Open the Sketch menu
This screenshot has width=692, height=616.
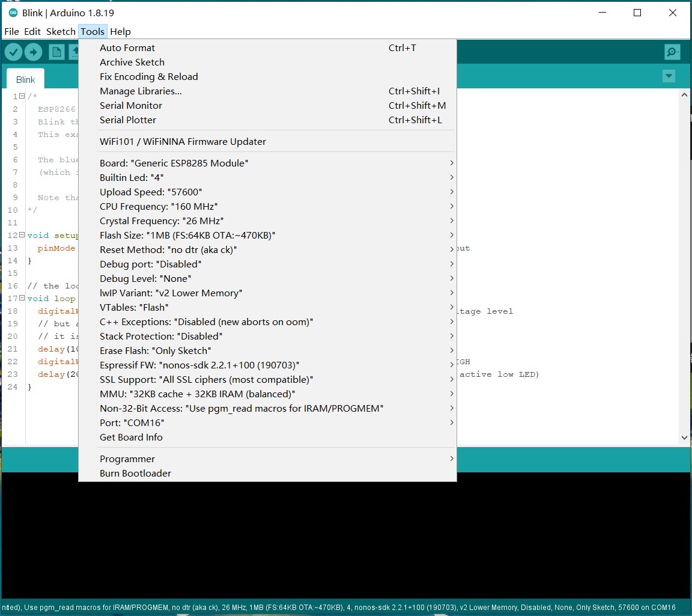click(x=61, y=31)
